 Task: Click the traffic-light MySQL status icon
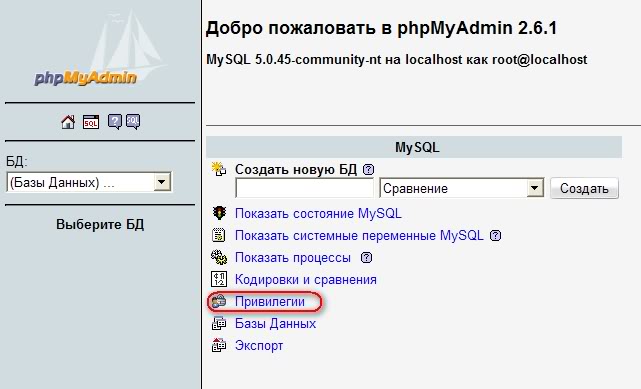click(x=219, y=213)
